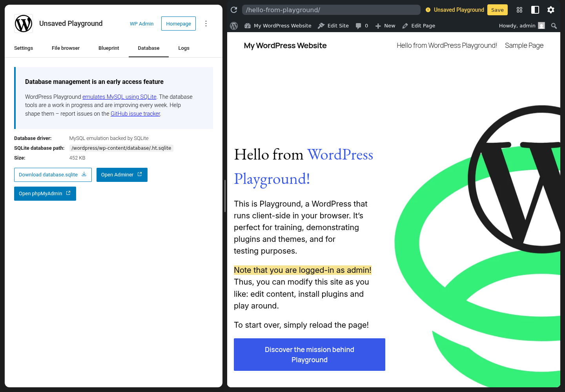
Task: Click the Open Adminer button
Action: click(x=122, y=175)
